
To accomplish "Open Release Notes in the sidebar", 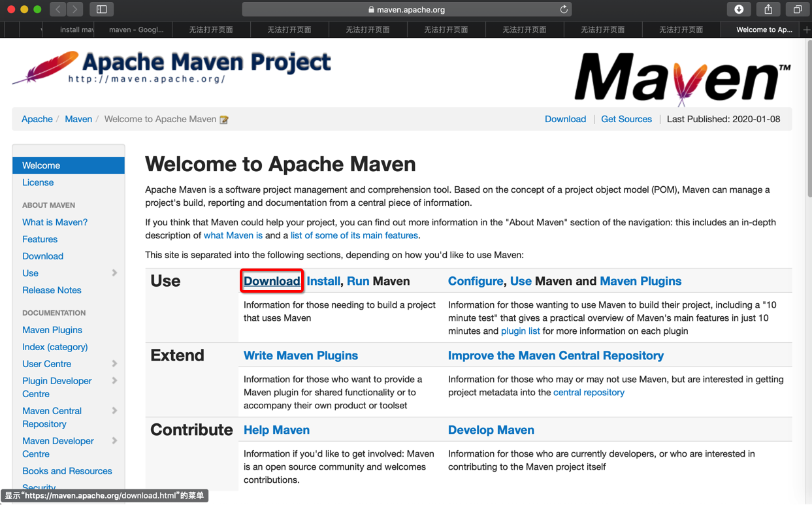I will pyautogui.click(x=52, y=290).
